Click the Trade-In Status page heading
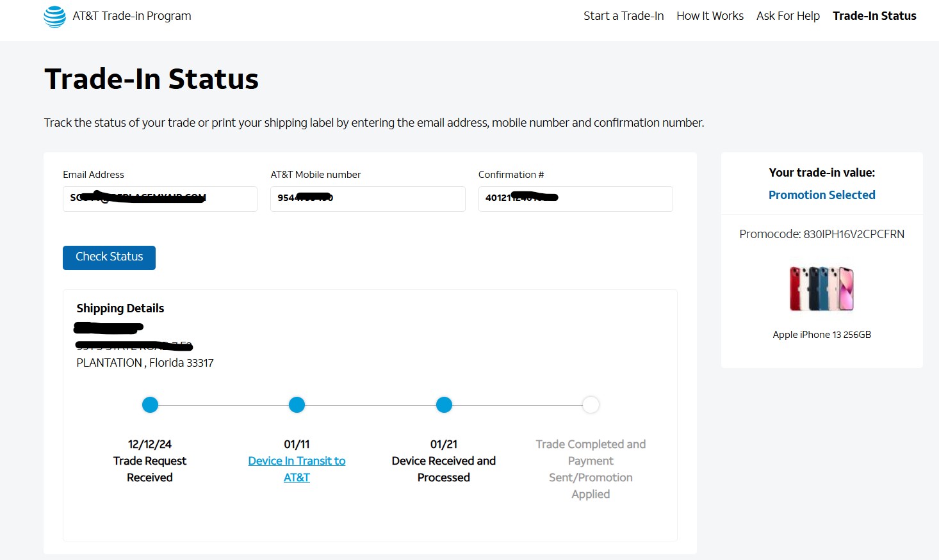939x560 pixels. [x=151, y=79]
